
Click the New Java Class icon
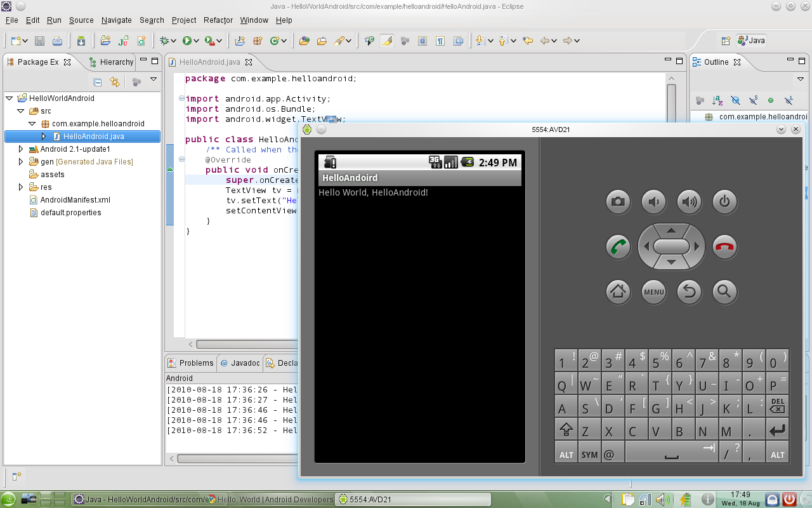275,41
